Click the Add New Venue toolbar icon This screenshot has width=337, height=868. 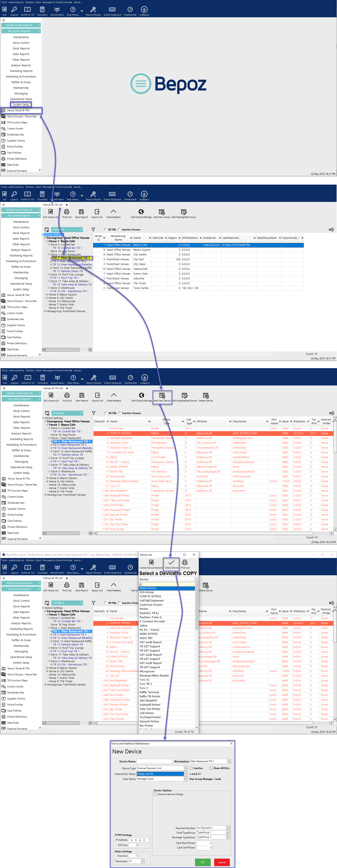click(162, 212)
